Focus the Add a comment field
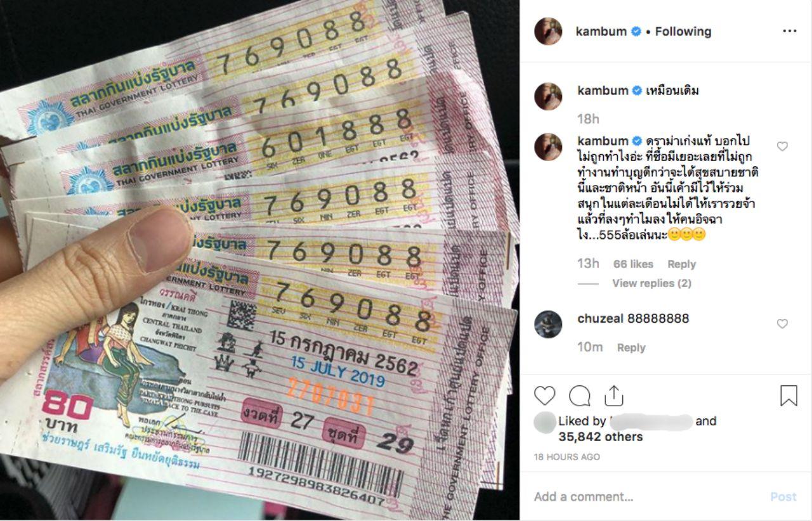 point(647,497)
